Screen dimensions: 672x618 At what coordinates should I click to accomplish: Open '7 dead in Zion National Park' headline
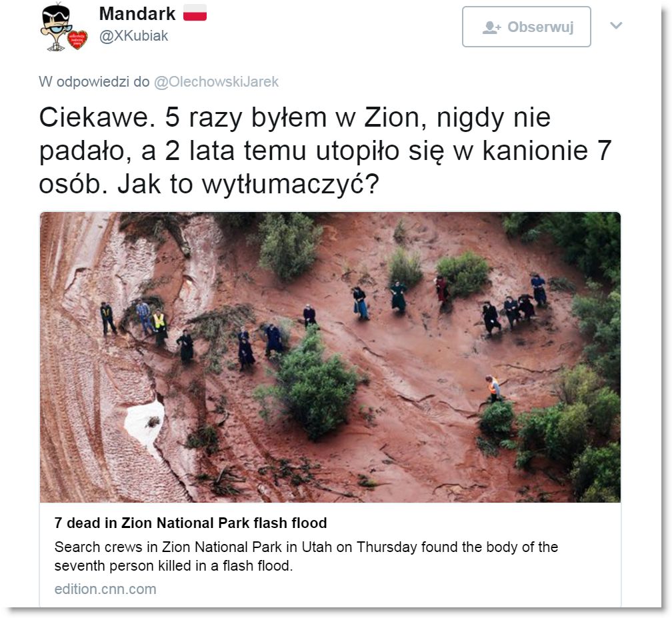coord(190,523)
